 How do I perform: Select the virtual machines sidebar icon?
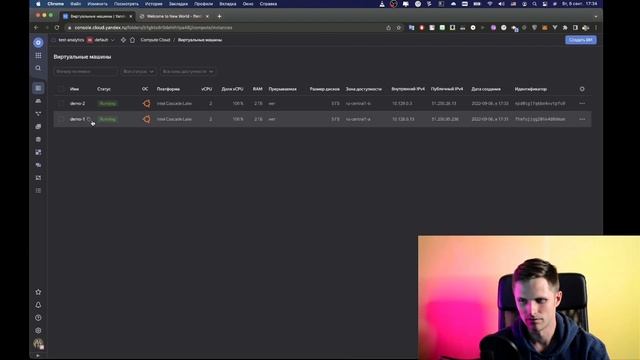38,88
